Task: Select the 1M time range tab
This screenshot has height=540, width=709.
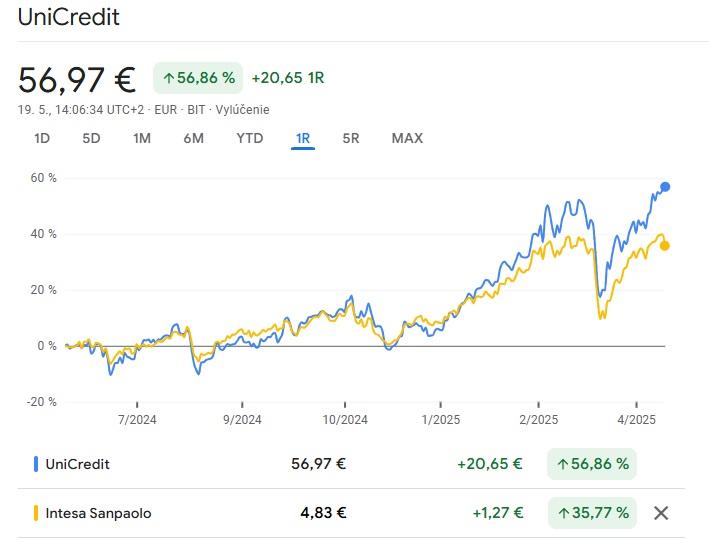Action: point(142,138)
